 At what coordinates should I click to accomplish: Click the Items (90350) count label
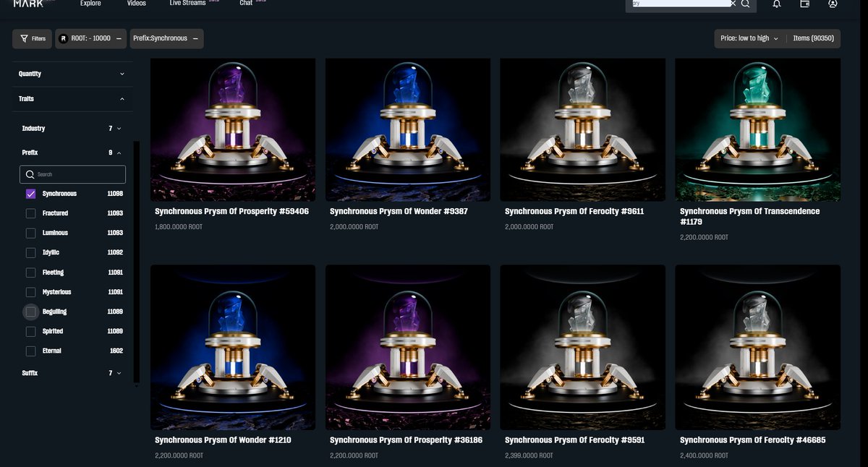click(x=813, y=38)
